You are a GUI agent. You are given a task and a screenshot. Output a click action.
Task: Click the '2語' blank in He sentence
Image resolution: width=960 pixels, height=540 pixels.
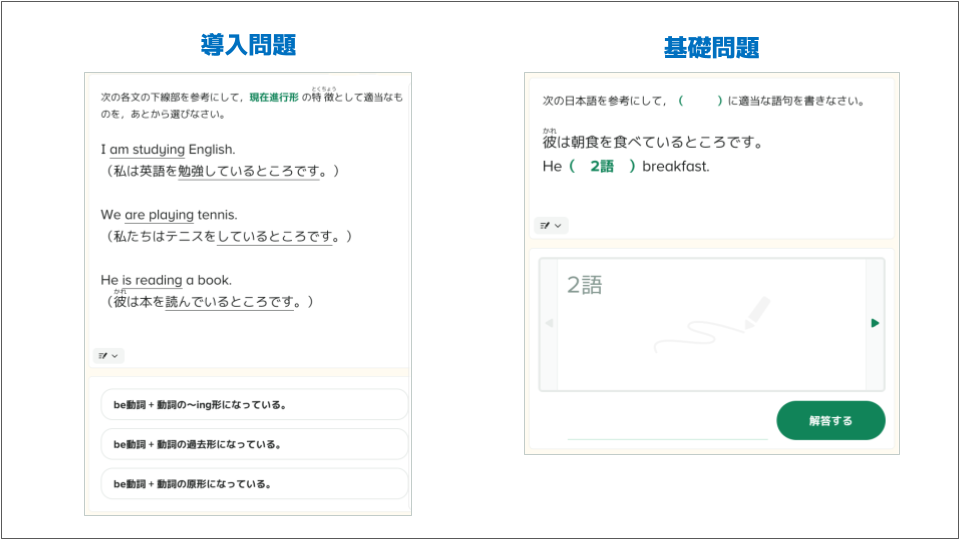(602, 167)
